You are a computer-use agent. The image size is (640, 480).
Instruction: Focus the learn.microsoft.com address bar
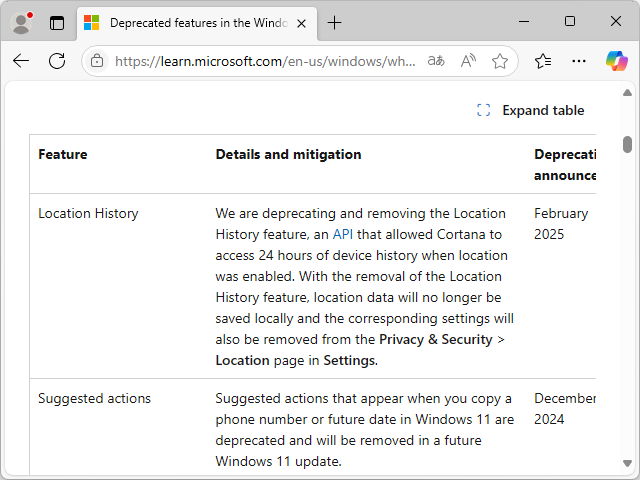(x=265, y=61)
